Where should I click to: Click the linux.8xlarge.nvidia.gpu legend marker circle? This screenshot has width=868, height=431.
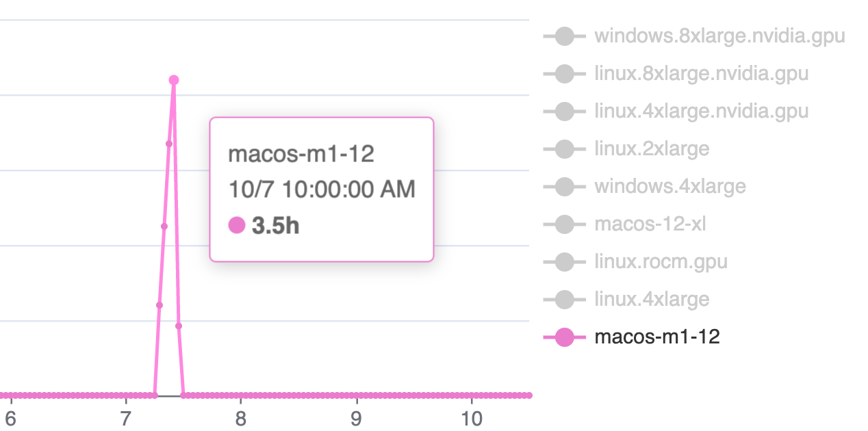point(565,73)
